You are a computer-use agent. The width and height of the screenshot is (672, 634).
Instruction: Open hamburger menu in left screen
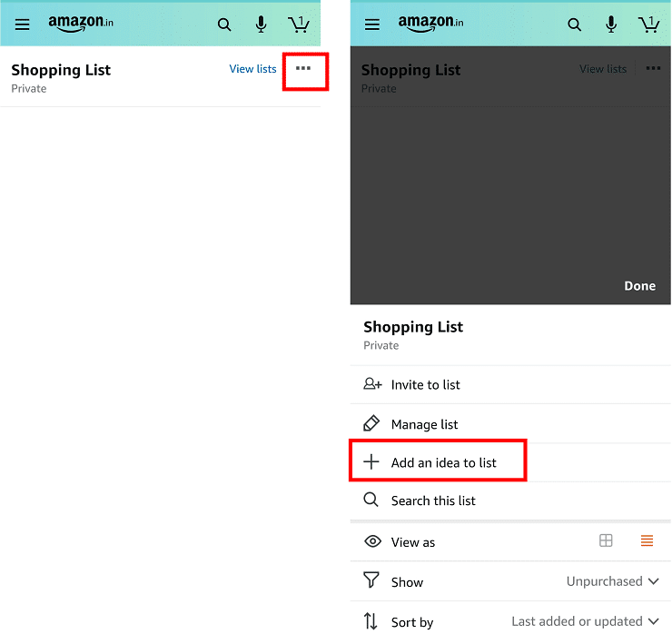coord(23,25)
